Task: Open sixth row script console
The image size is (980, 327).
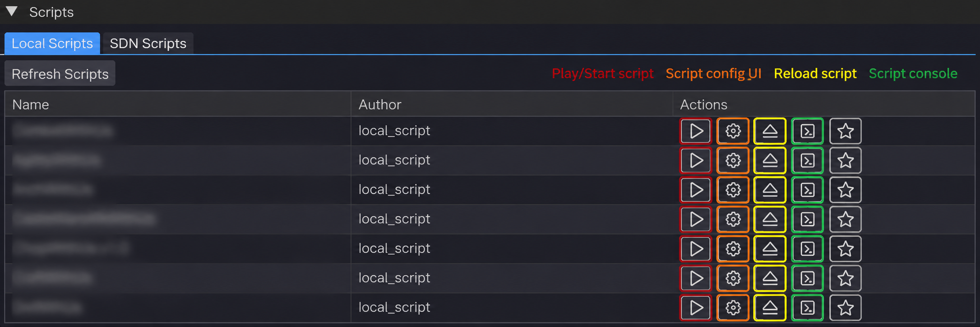Action: point(807,278)
